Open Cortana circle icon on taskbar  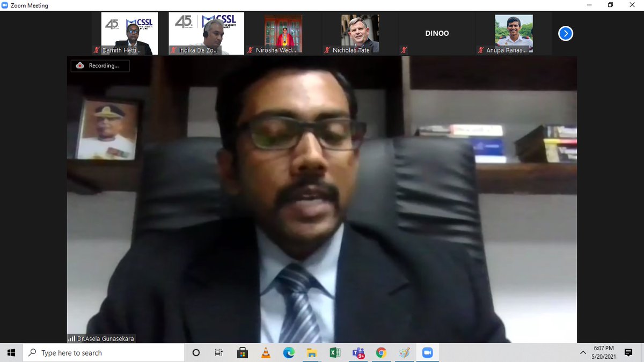pos(196,353)
